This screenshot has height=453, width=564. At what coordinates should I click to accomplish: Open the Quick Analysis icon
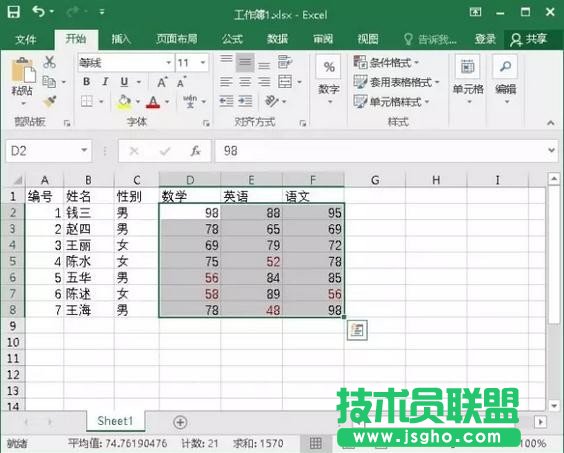[x=357, y=330]
